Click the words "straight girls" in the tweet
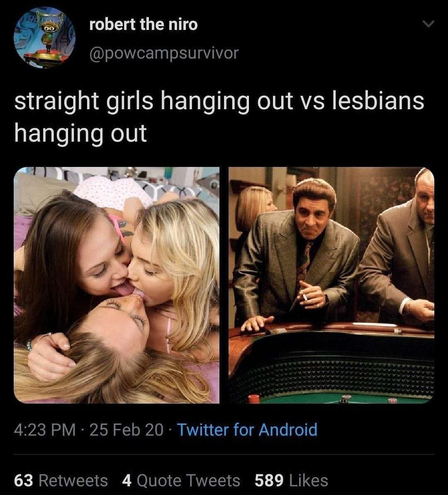Viewport: 448px width, 495px height. [x=83, y=101]
